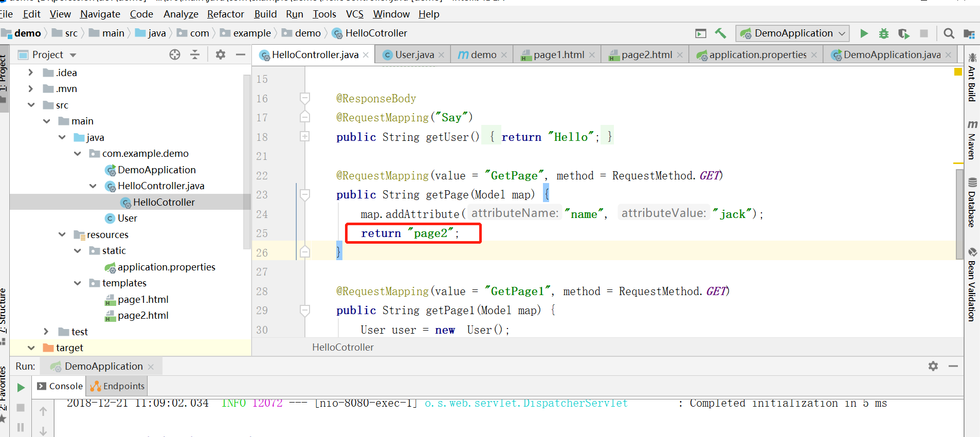Open project structure icon at the toolbar's far right
980x437 pixels.
point(969,33)
